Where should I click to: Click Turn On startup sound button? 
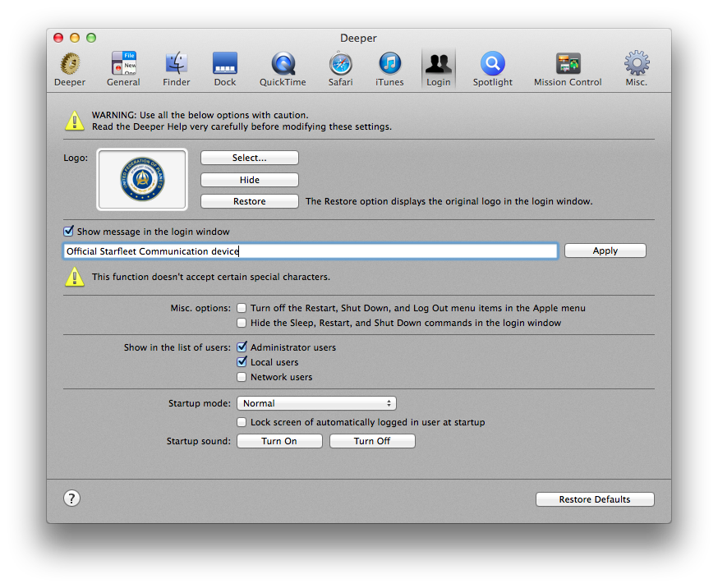pos(279,441)
